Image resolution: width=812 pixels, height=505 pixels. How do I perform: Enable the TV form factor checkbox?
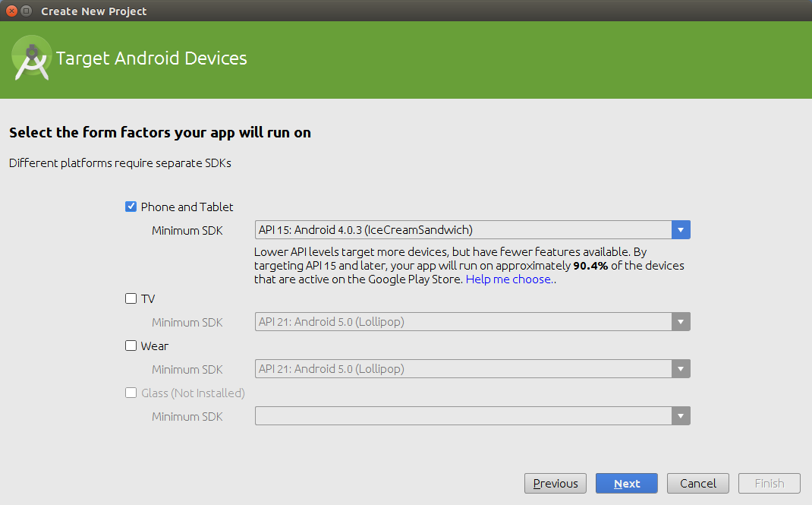(x=131, y=298)
